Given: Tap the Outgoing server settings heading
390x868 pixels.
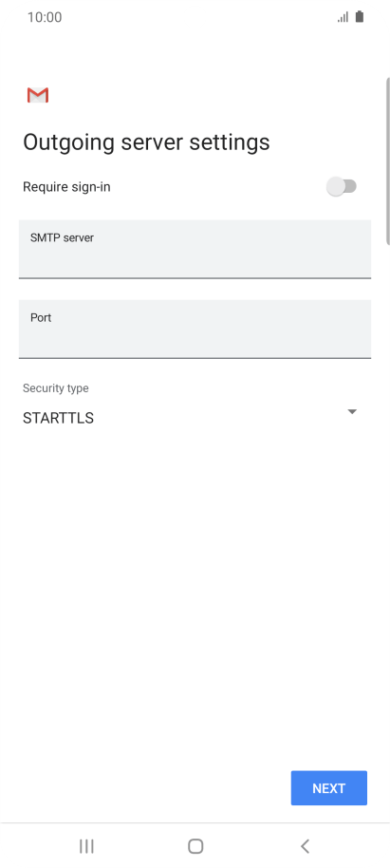Looking at the screenshot, I should pos(146,142).
